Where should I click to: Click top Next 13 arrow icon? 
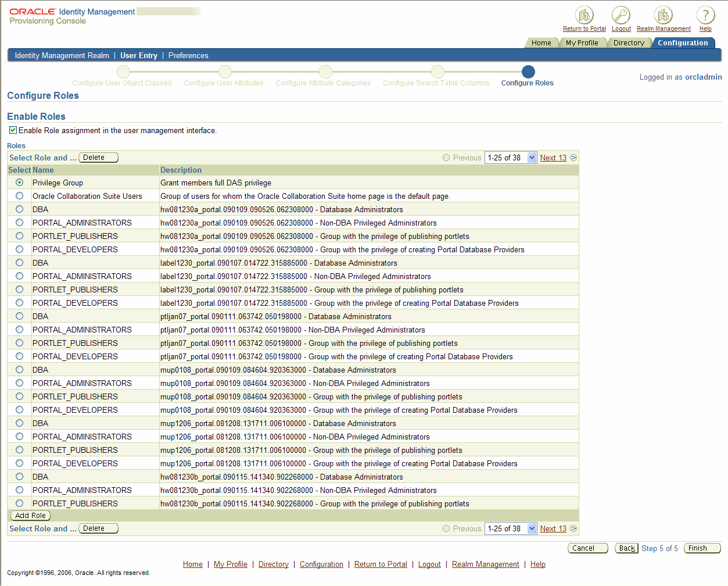click(573, 158)
